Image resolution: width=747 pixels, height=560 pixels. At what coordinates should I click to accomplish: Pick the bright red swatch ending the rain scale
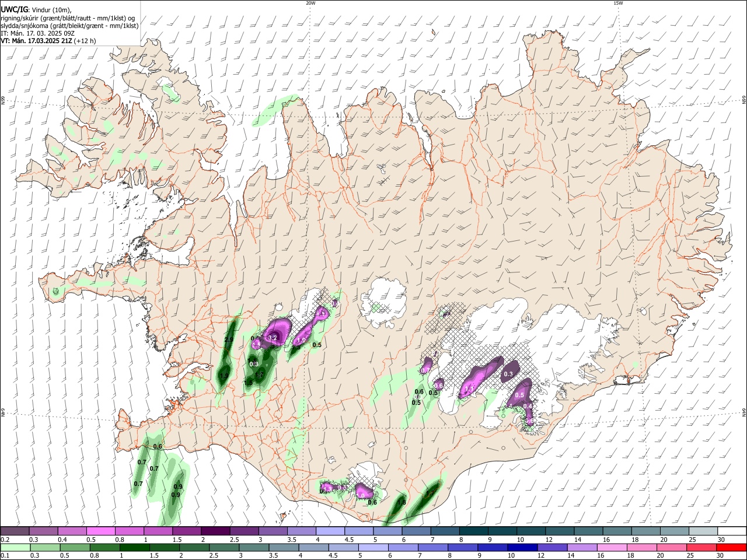pyautogui.click(x=732, y=547)
